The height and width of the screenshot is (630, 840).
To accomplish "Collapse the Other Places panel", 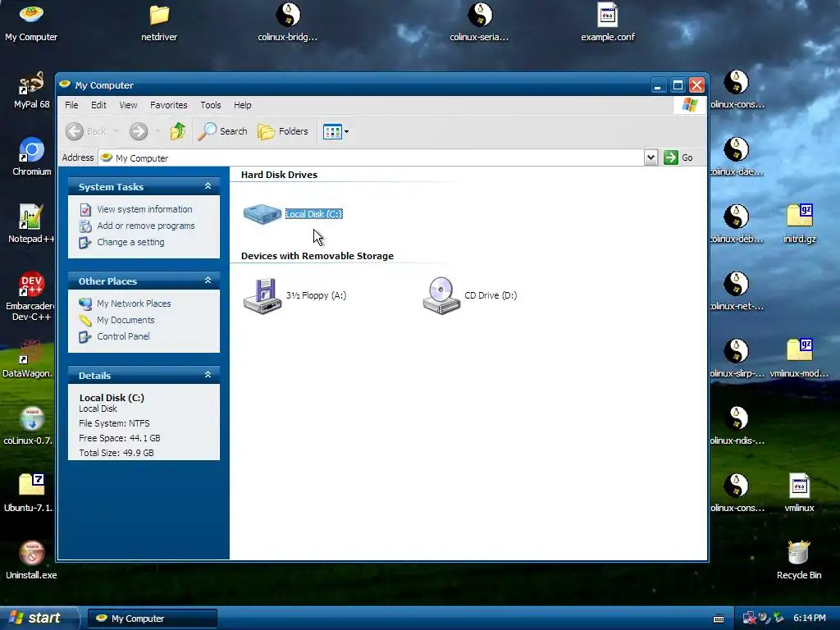I will point(208,281).
